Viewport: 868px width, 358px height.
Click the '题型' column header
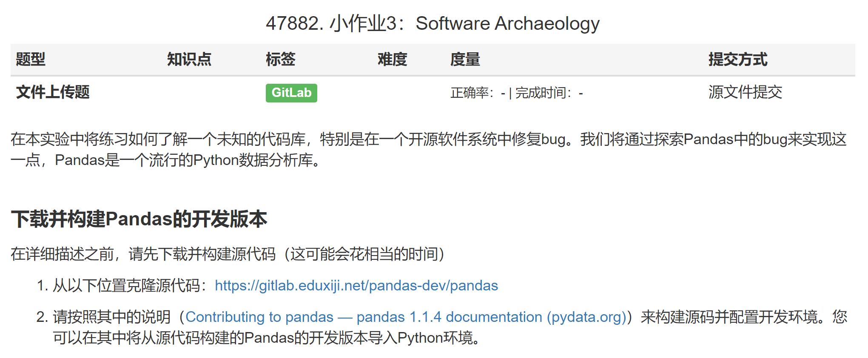click(x=31, y=60)
